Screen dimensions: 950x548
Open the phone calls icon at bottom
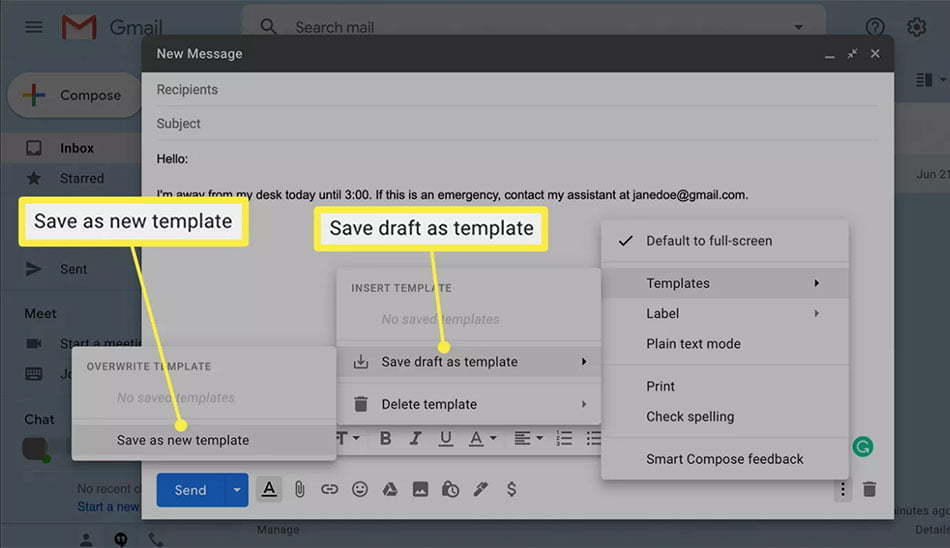(x=156, y=540)
